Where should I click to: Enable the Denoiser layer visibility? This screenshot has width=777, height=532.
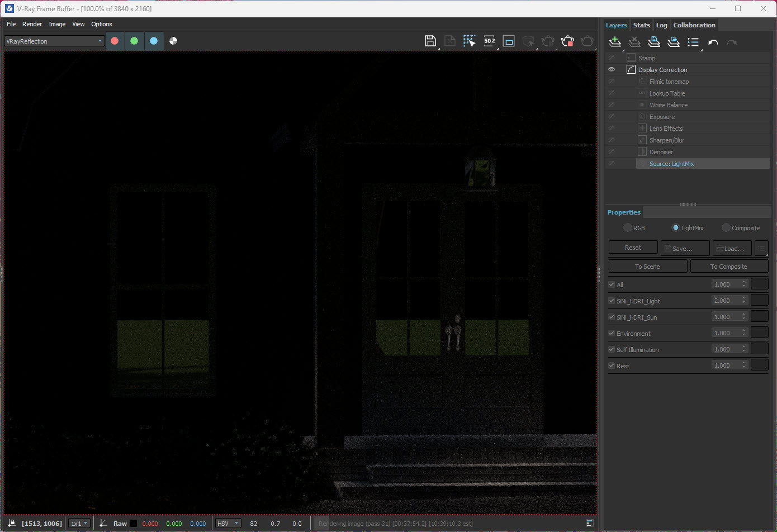612,152
